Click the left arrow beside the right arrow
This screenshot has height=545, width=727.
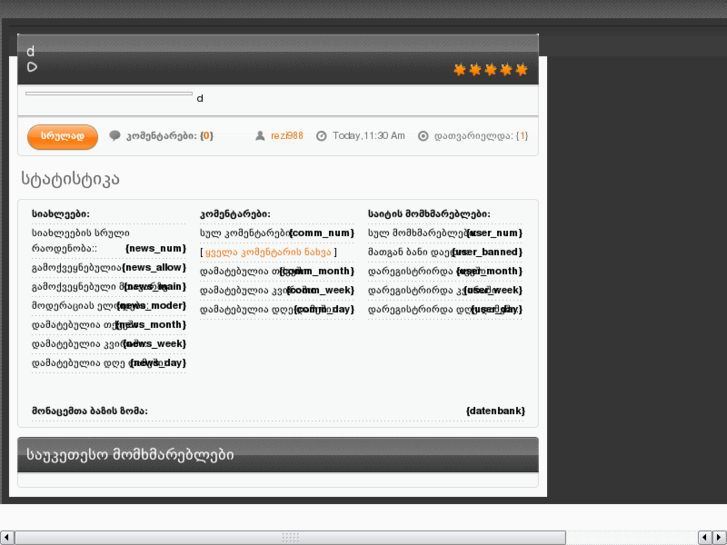705,538
